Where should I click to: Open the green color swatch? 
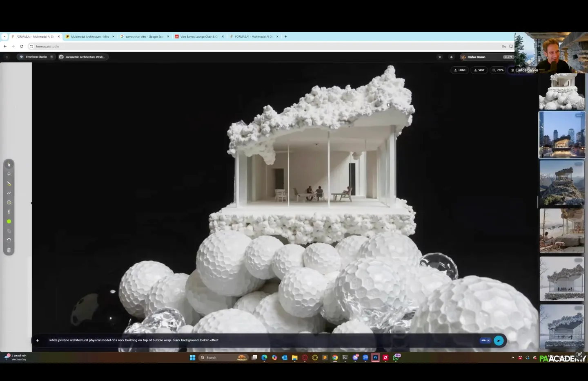click(x=9, y=222)
